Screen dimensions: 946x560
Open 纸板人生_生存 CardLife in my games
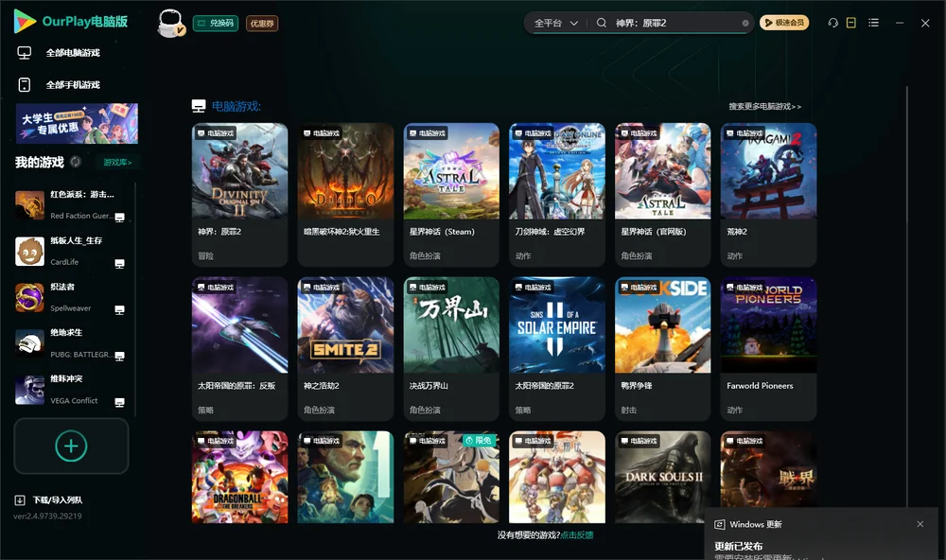click(71, 252)
